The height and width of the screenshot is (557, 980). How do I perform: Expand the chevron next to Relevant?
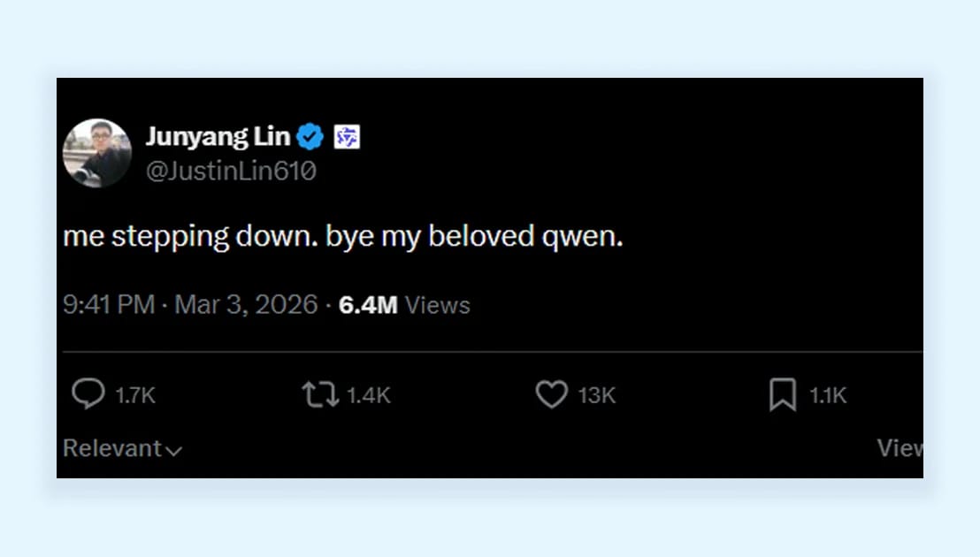pyautogui.click(x=173, y=451)
